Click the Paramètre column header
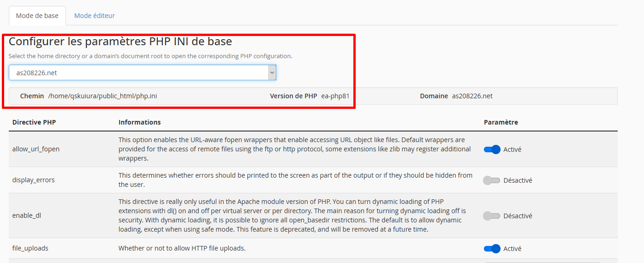 pos(501,122)
